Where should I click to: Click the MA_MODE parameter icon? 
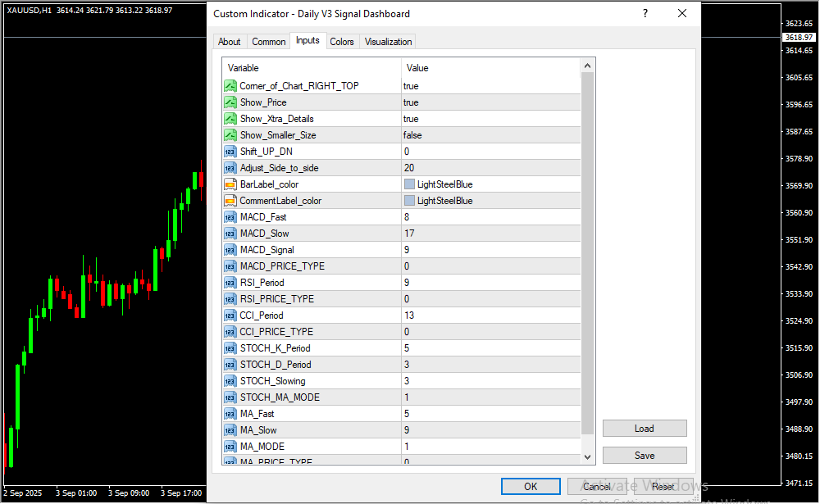coord(230,447)
